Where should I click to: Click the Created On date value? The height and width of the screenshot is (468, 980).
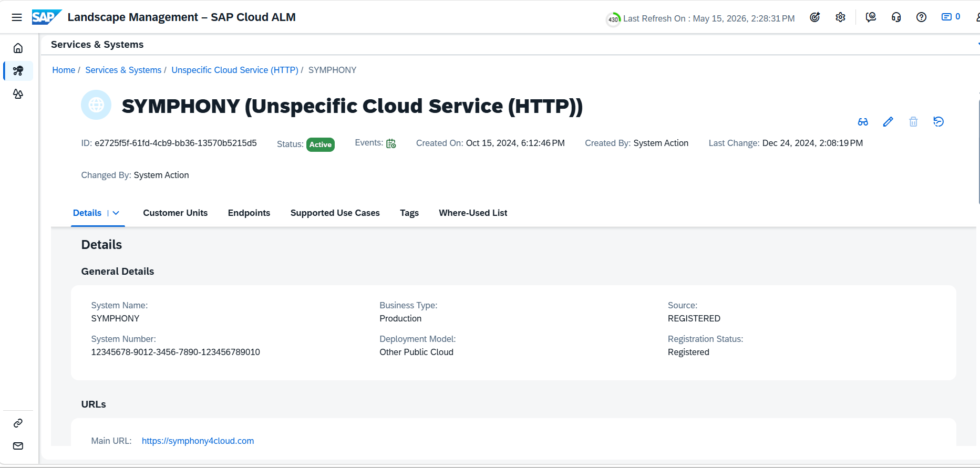click(515, 143)
